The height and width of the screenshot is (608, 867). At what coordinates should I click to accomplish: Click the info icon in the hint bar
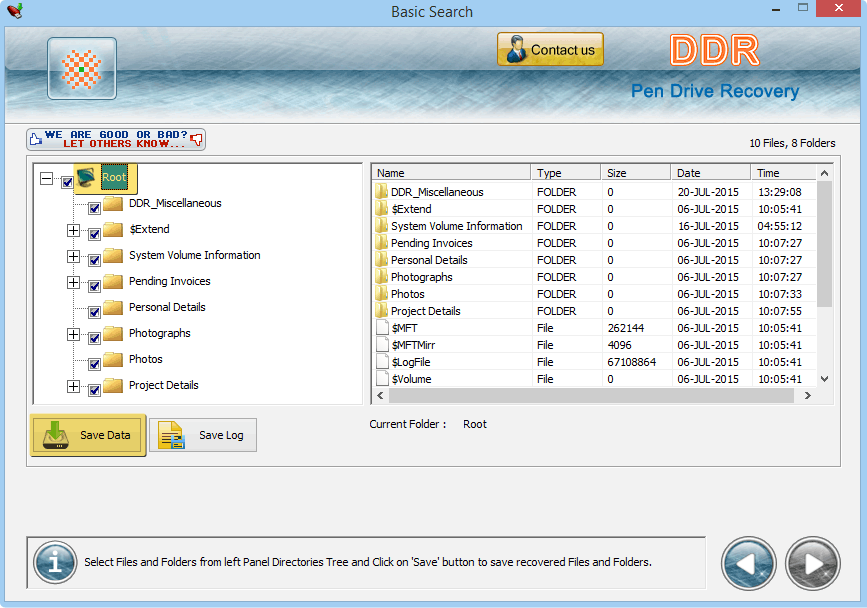pyautogui.click(x=55, y=562)
